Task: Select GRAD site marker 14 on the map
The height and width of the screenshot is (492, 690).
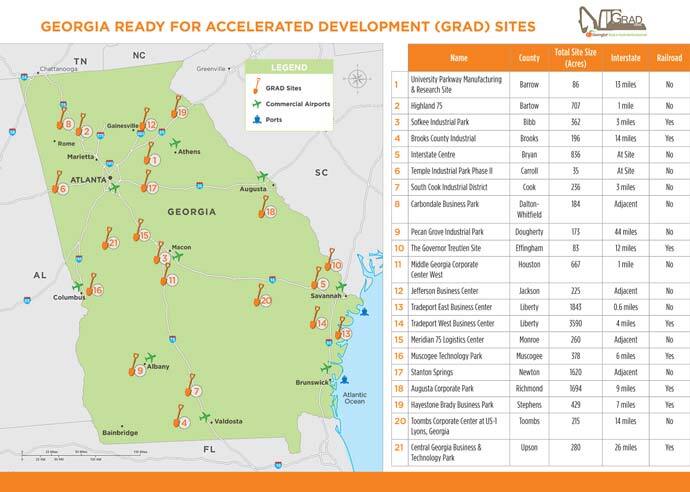Action: coord(319,318)
